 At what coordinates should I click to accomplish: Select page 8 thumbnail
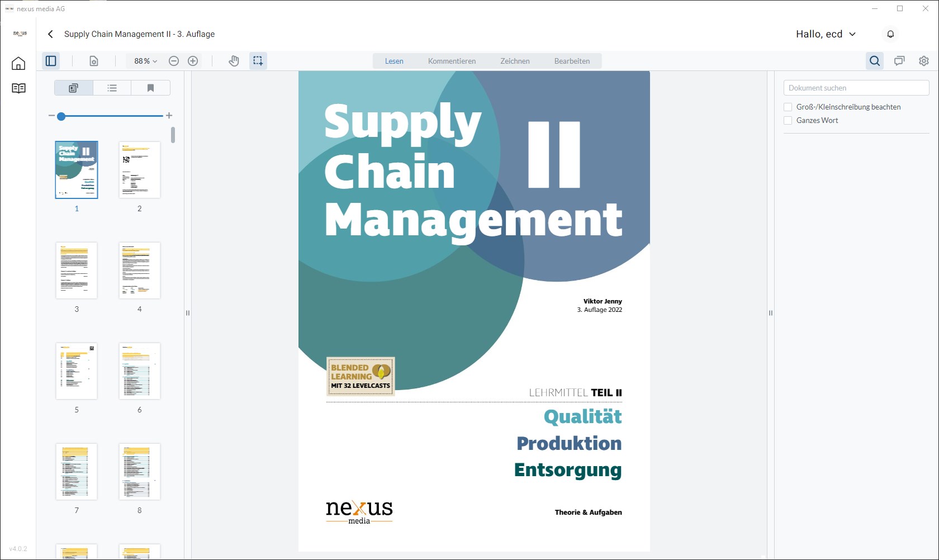point(140,472)
